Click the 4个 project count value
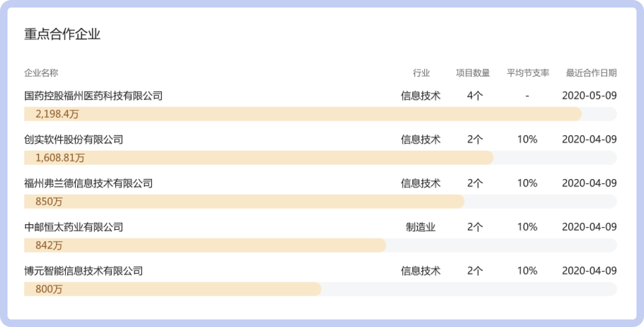 point(474,96)
